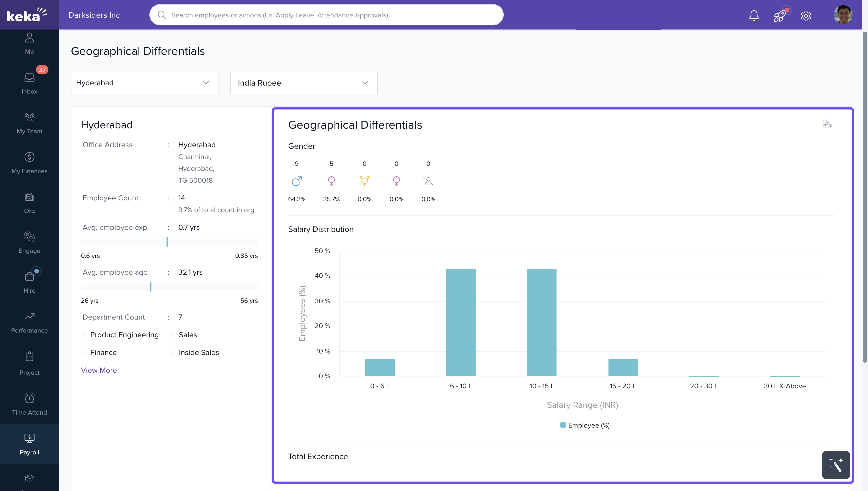
Task: Click the male gender icon
Action: pos(296,181)
